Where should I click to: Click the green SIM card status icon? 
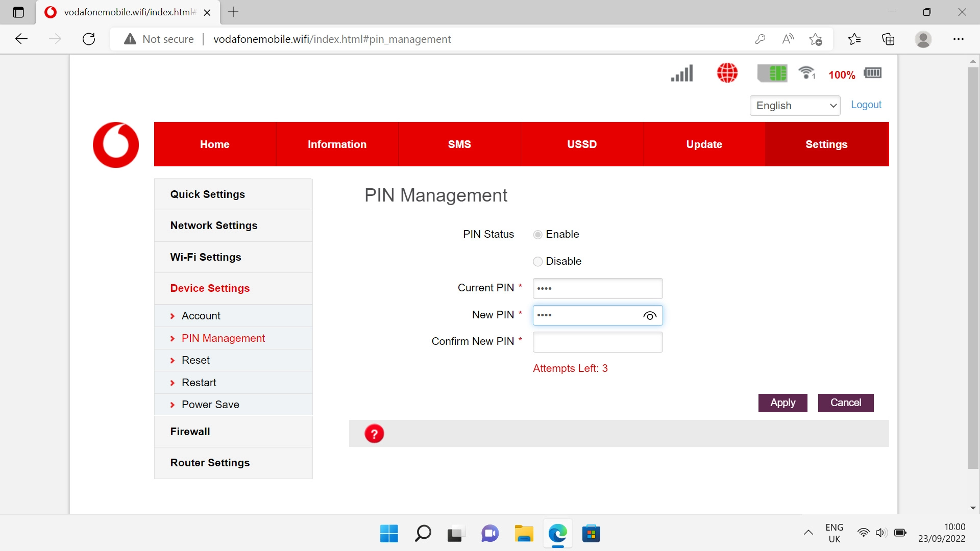coord(772,73)
